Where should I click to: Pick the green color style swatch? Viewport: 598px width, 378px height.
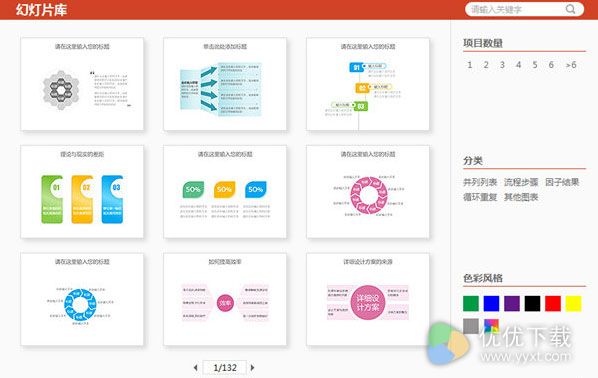pyautogui.click(x=471, y=304)
